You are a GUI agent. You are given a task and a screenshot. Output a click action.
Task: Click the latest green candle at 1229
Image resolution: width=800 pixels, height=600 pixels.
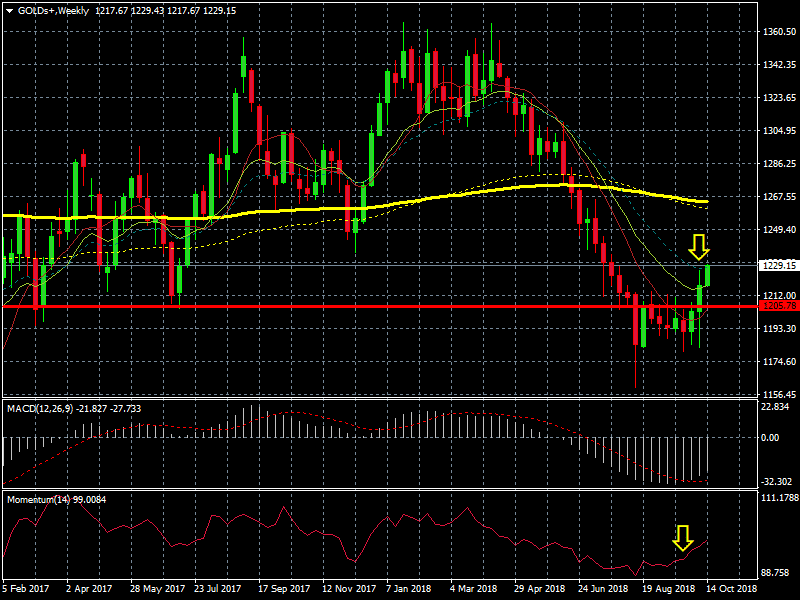(x=708, y=275)
